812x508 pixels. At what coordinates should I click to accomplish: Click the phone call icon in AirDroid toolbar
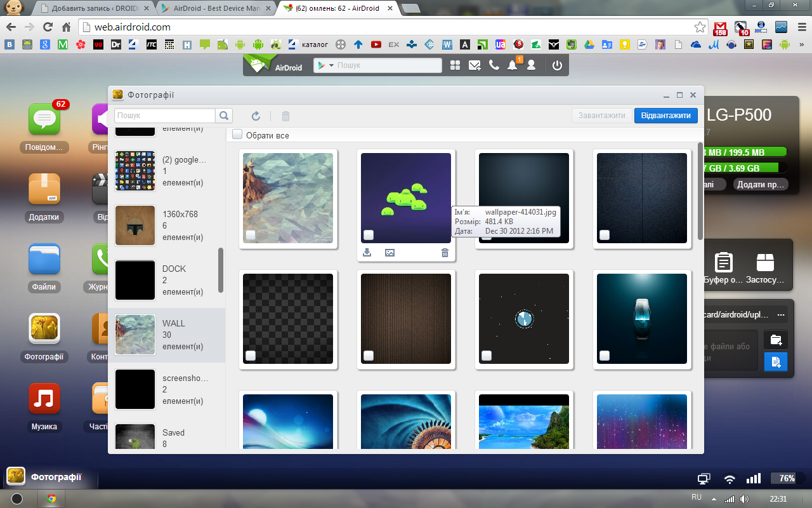click(494, 65)
